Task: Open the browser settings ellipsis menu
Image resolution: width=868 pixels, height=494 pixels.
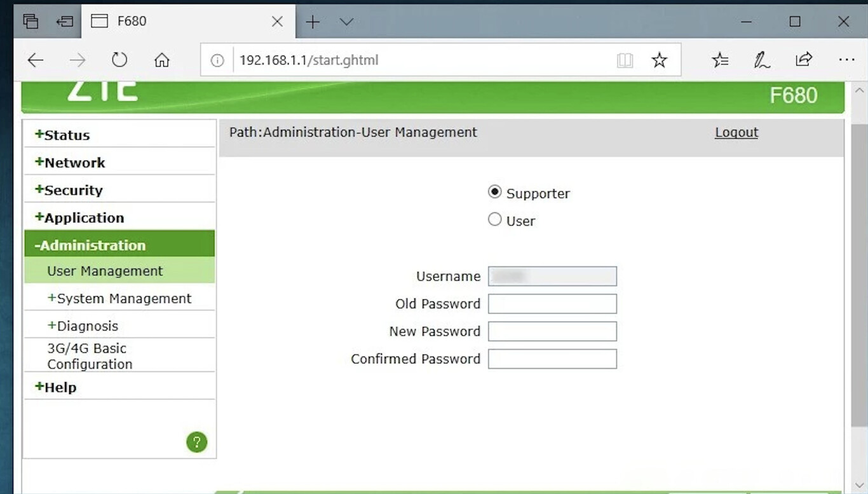Action: 846,60
